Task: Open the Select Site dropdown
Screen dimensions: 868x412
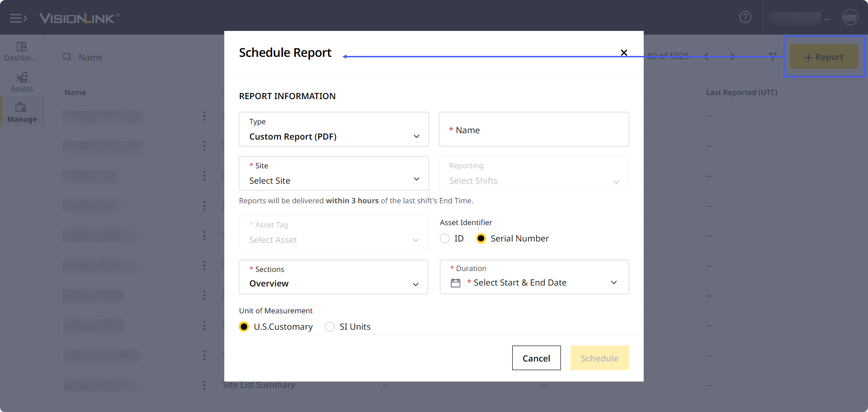Action: click(x=333, y=173)
